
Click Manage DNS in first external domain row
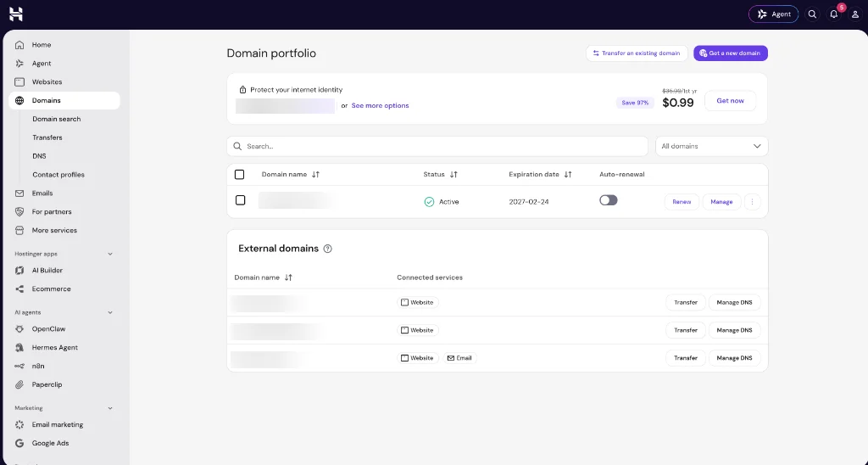pyautogui.click(x=734, y=303)
